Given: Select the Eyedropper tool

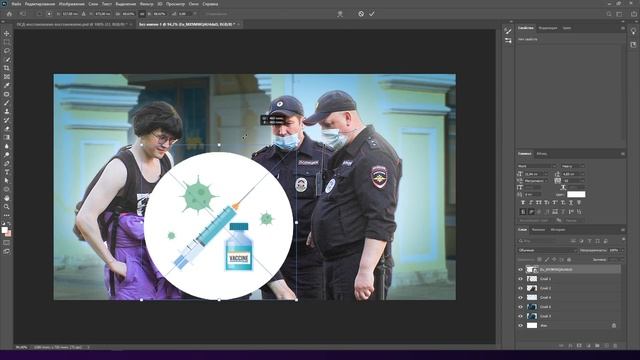Looking at the screenshot, I should tap(7, 85).
